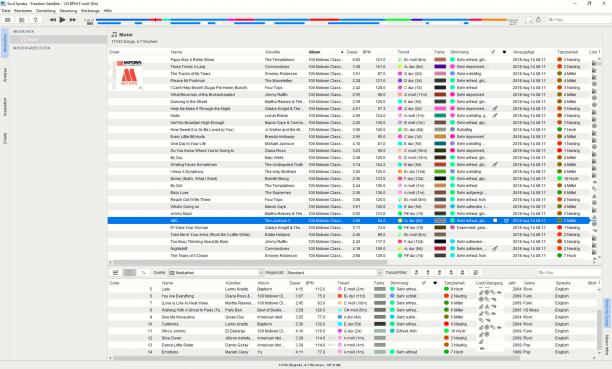This screenshot has width=612, height=369.
Task: Select the Emotions row in the lower list
Action: click(x=352, y=352)
